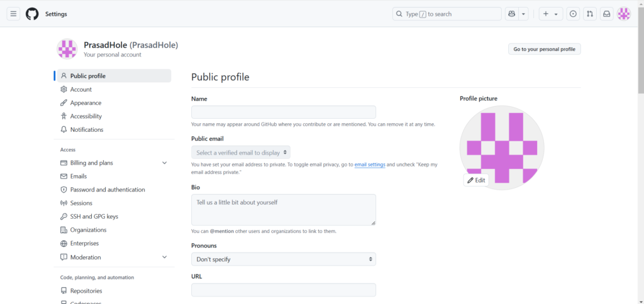Open user avatar menu in header

pyautogui.click(x=624, y=14)
